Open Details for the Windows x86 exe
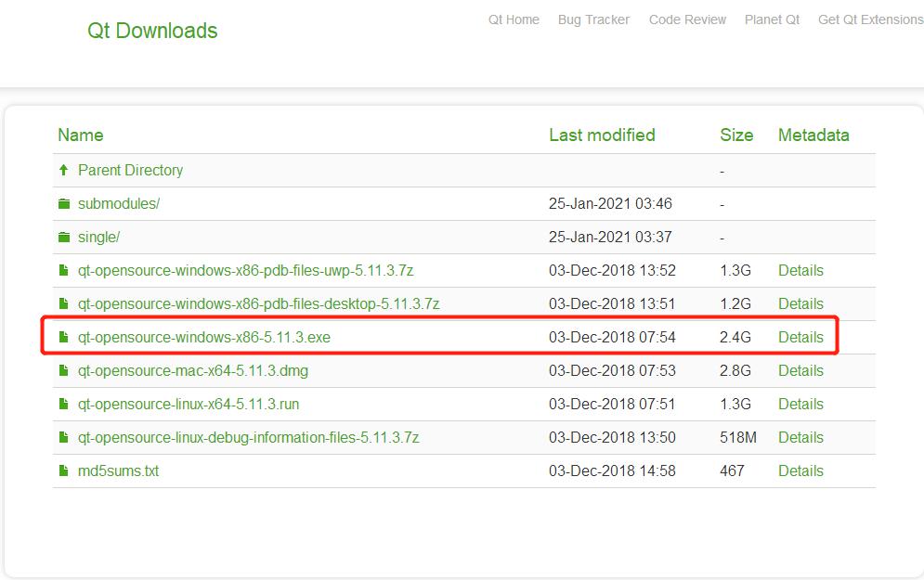924x580 pixels. pos(800,338)
